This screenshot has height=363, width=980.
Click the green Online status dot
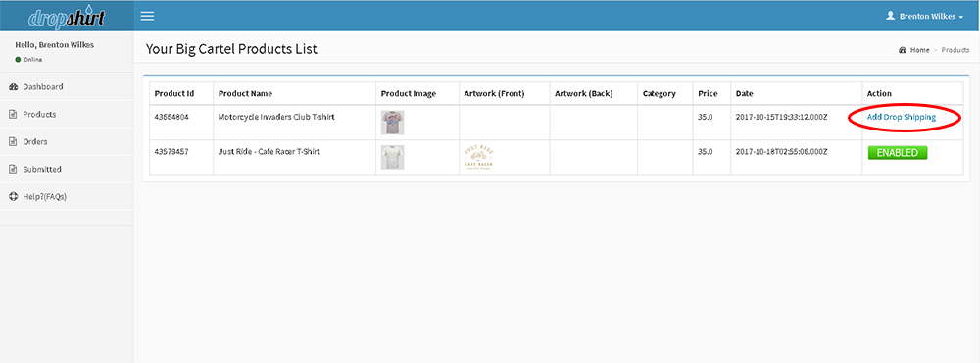18,60
